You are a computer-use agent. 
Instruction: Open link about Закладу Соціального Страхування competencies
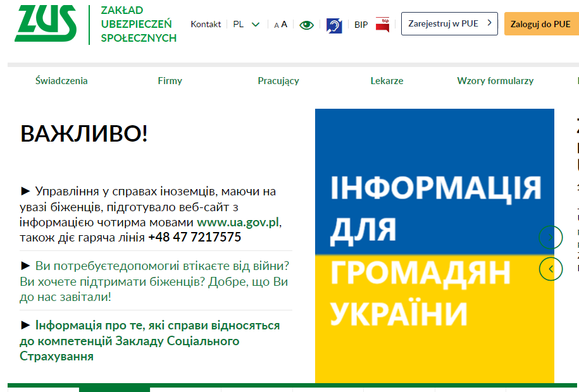coord(150,341)
